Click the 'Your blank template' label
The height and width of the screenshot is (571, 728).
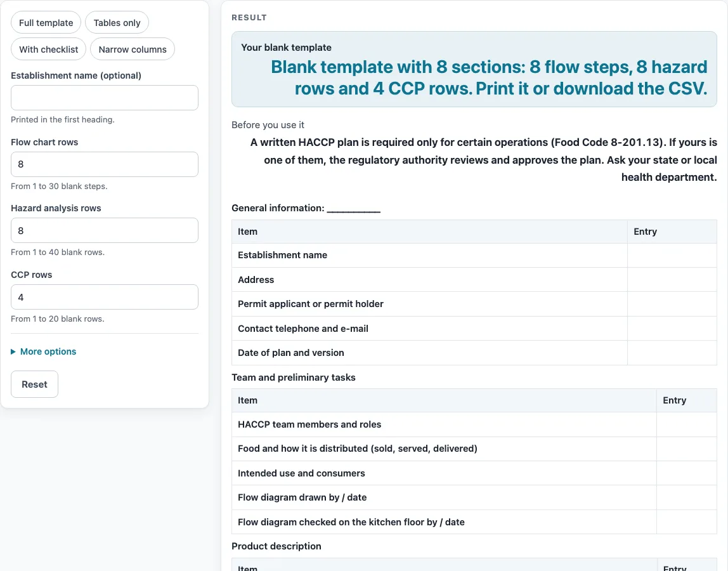[286, 48]
